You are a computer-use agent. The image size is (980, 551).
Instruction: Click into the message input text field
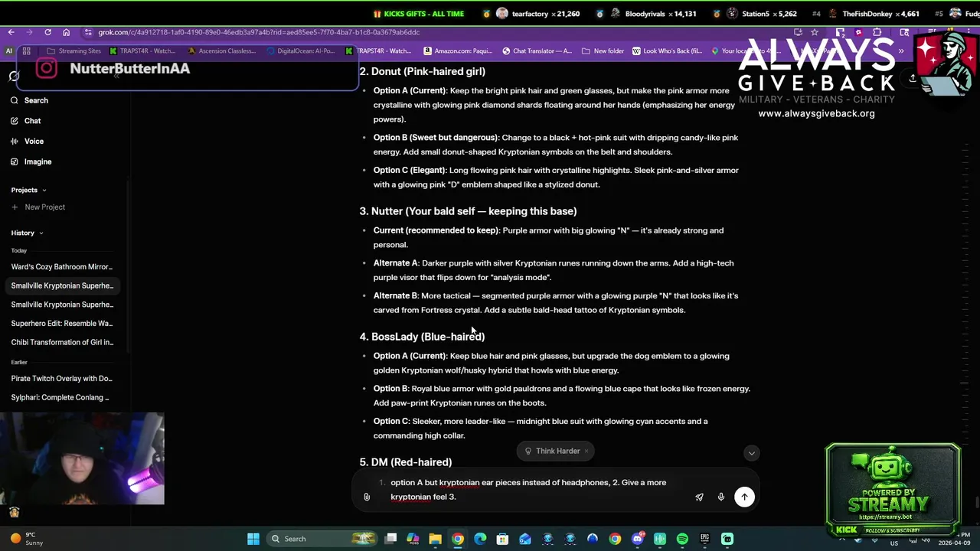click(x=528, y=490)
